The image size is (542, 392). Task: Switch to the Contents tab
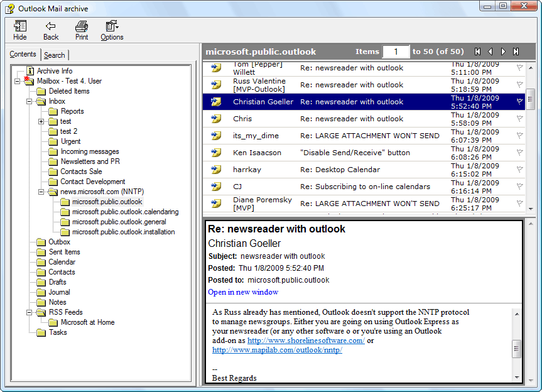pyautogui.click(x=23, y=54)
